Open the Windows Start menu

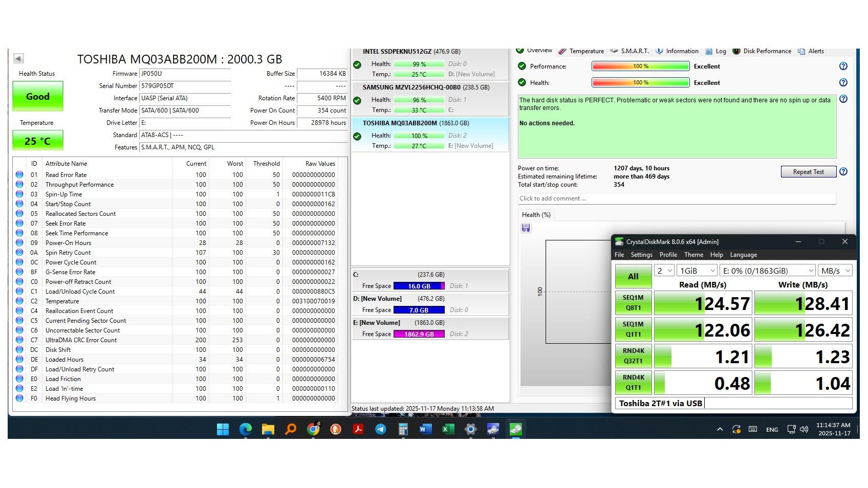point(223,429)
